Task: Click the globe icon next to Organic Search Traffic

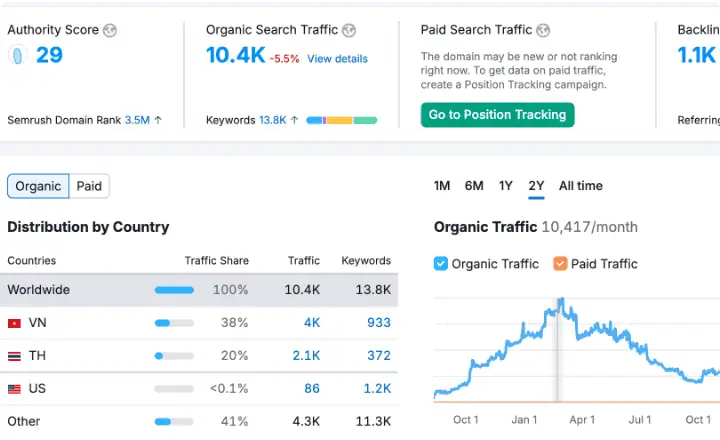Action: coord(347,30)
